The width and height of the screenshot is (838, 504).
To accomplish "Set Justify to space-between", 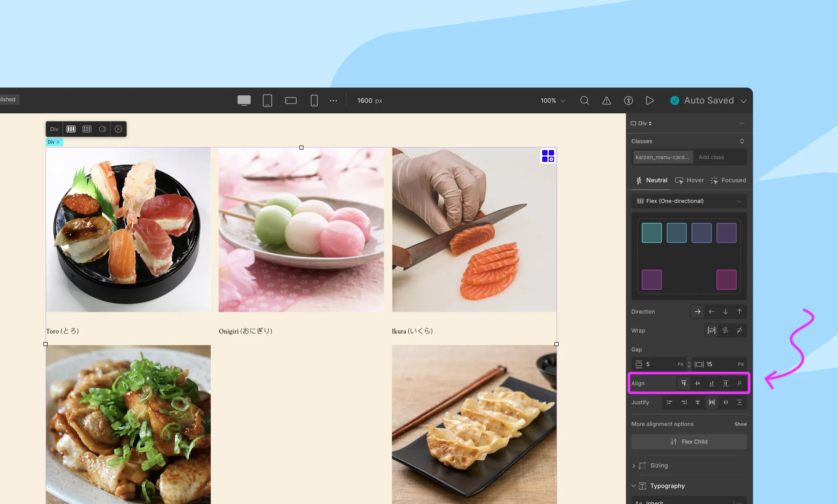I will pos(711,402).
